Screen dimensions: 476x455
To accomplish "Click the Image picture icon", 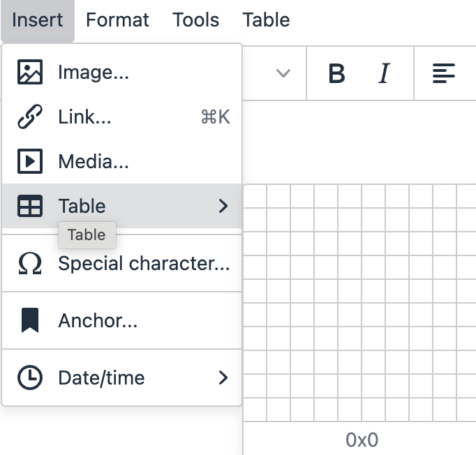I will pos(30,72).
